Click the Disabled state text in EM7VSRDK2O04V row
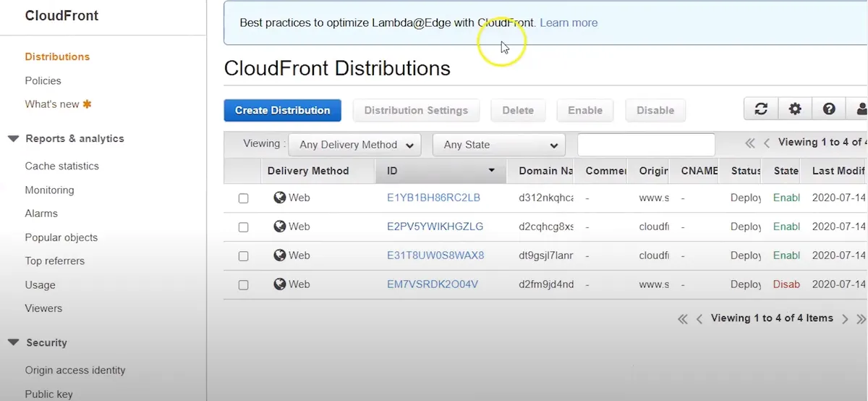868x401 pixels. click(x=786, y=284)
